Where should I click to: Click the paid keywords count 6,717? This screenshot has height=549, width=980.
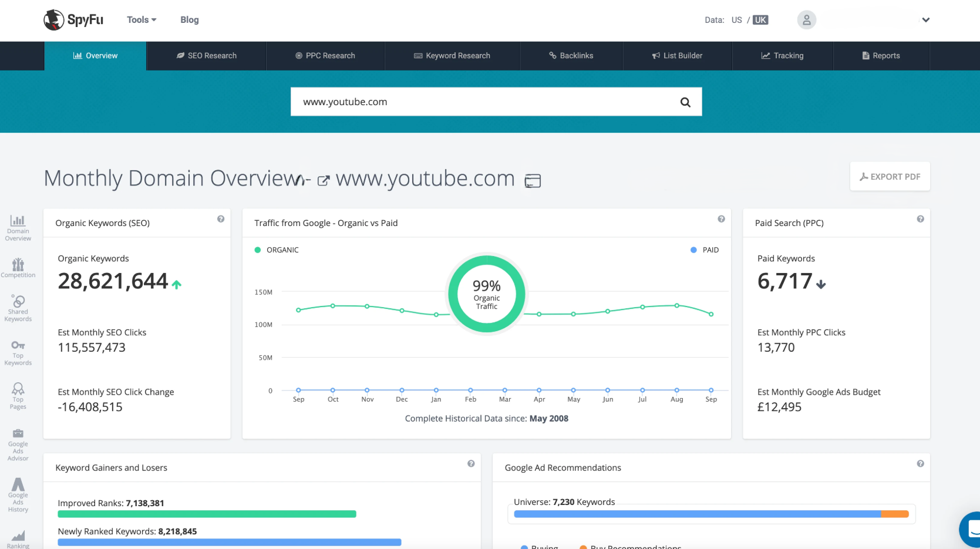[x=785, y=281]
